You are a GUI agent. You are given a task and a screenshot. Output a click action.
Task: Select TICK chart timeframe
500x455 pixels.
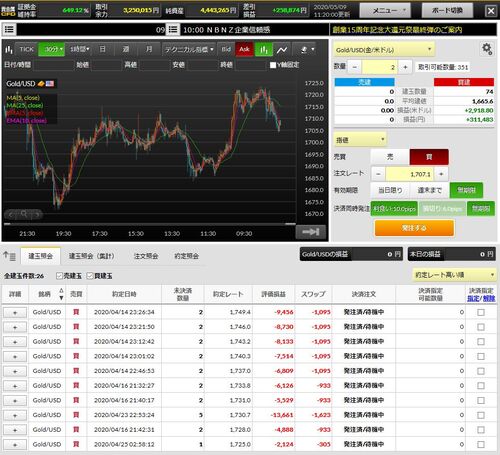pyautogui.click(x=26, y=49)
